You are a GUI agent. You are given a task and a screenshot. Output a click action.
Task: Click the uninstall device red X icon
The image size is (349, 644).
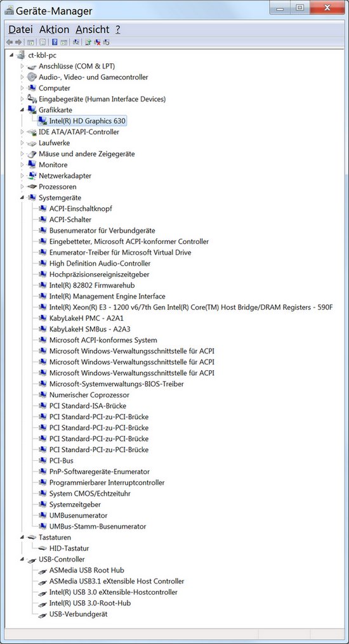(x=98, y=42)
